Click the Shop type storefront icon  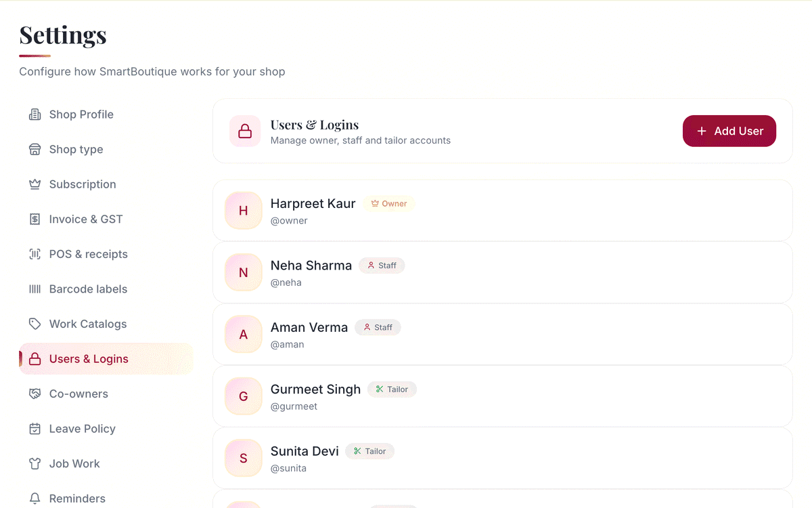35,150
